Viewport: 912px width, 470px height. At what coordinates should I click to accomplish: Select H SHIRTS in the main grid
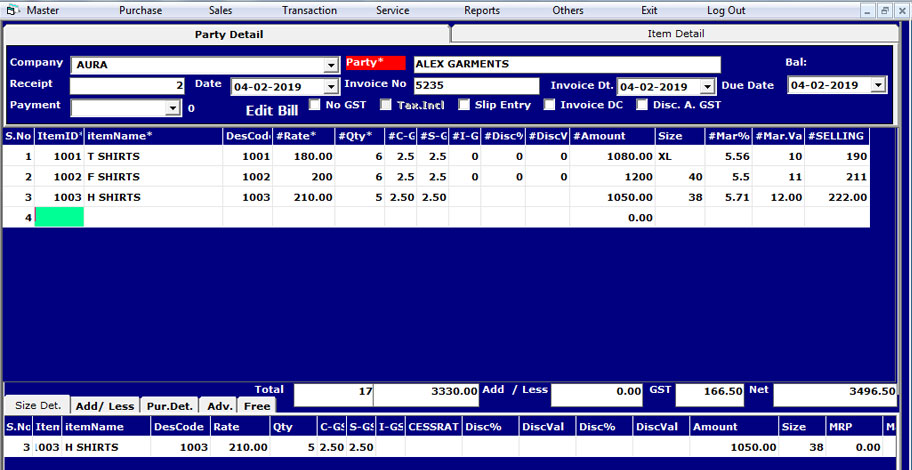pyautogui.click(x=154, y=197)
